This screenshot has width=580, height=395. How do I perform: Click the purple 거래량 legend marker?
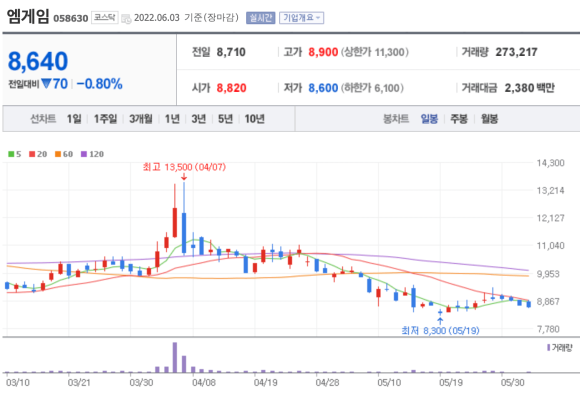point(549,348)
